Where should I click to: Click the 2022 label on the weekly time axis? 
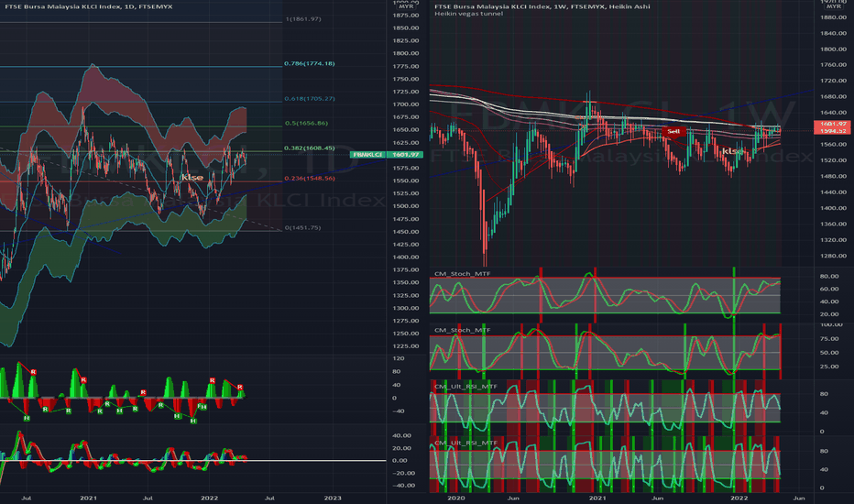click(739, 498)
